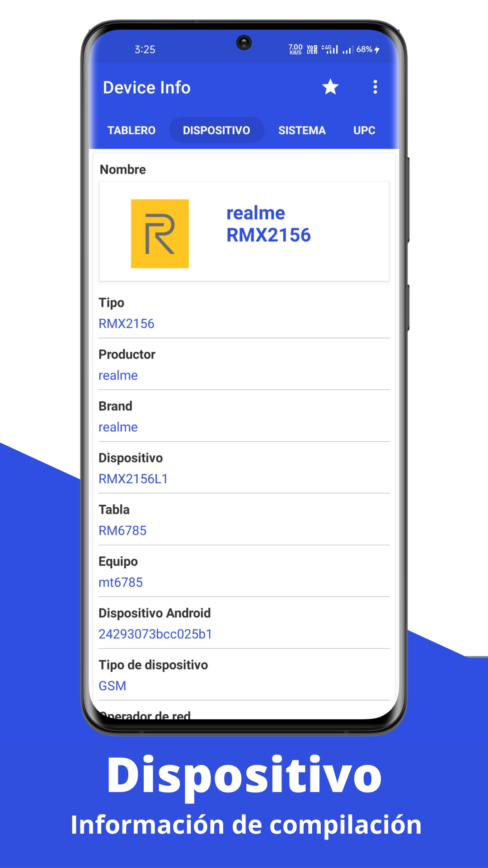Tap the Nombre heading
The image size is (488, 868).
point(123,170)
